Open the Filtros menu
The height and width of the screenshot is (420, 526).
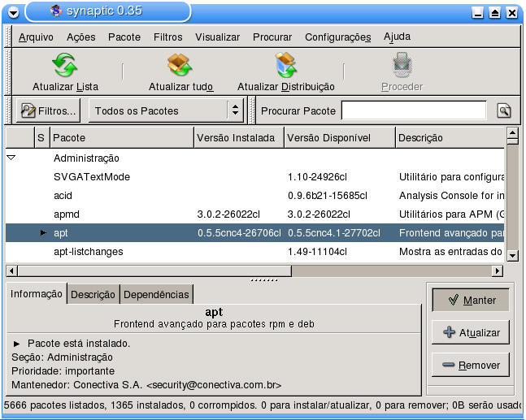(x=167, y=37)
